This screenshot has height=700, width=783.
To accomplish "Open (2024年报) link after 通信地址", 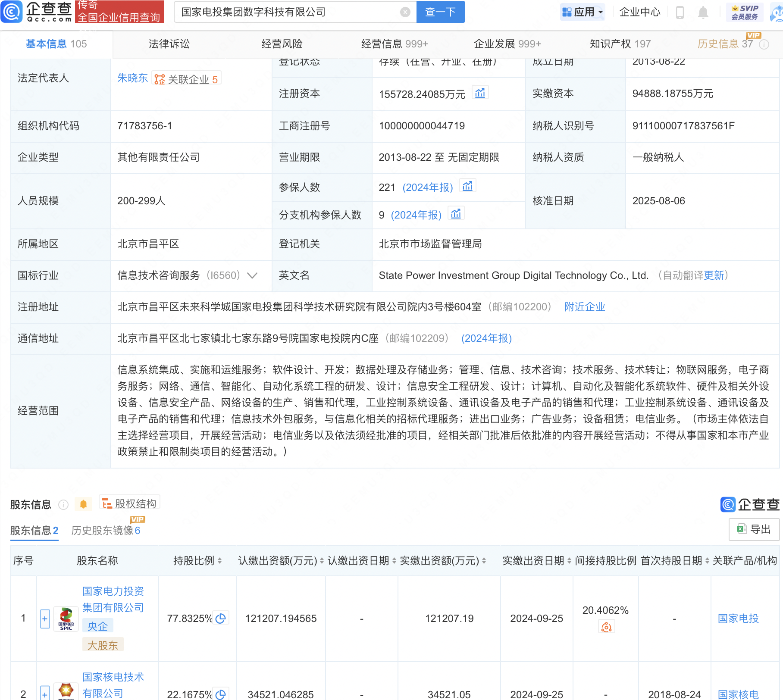I will pos(486,338).
